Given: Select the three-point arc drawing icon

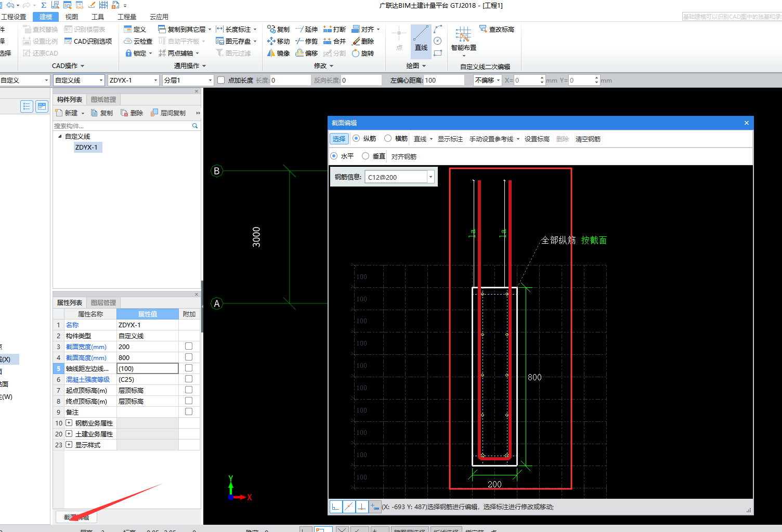Looking at the screenshot, I should click(x=438, y=29).
